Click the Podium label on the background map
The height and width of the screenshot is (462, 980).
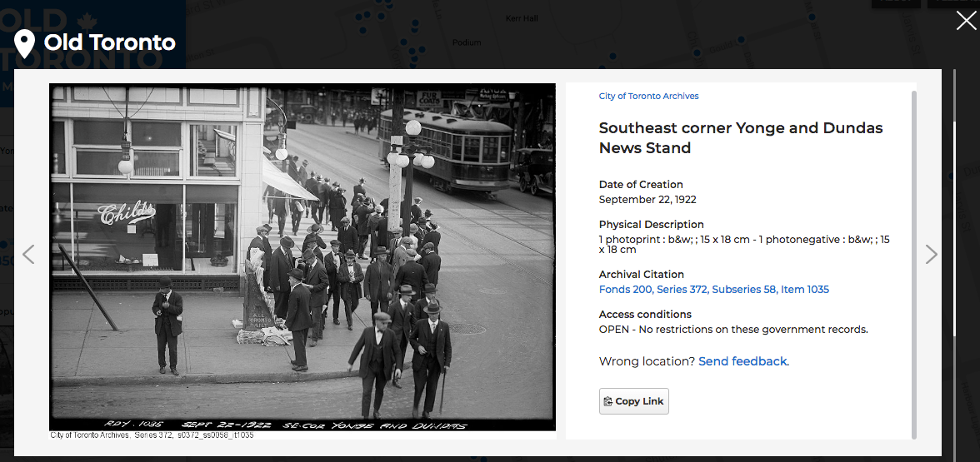pos(467,42)
